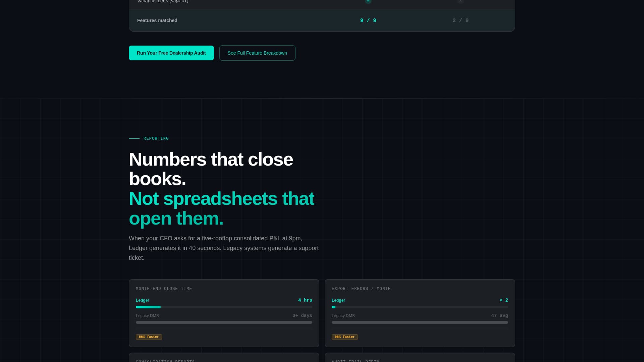The height and width of the screenshot is (362, 644).
Task: Click EXPORT ERRORS / MONTH card title
Action: point(361,289)
